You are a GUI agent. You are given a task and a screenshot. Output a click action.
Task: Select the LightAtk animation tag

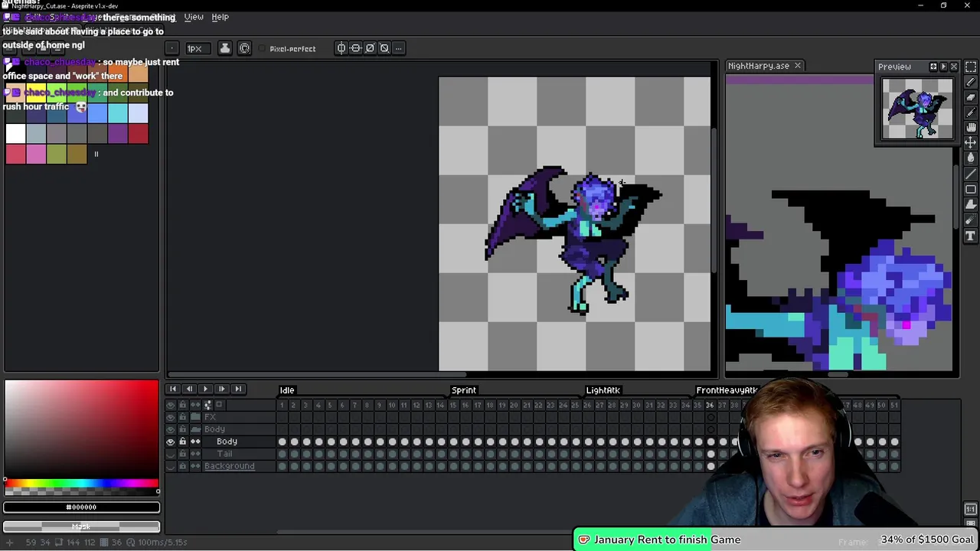coord(603,390)
